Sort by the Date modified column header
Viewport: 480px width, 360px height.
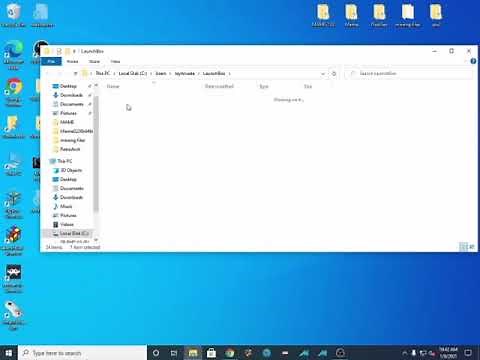(219, 86)
